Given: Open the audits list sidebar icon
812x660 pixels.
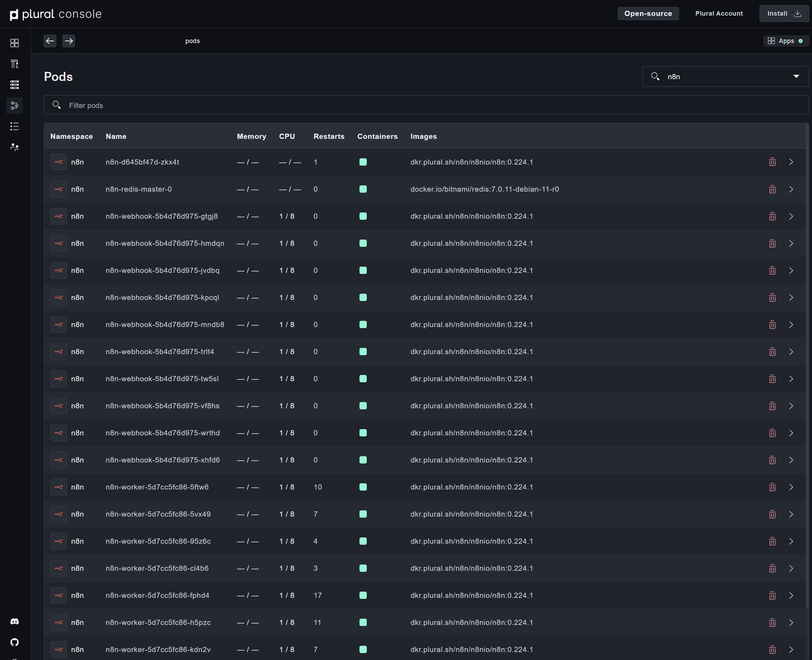Looking at the screenshot, I should 15,126.
